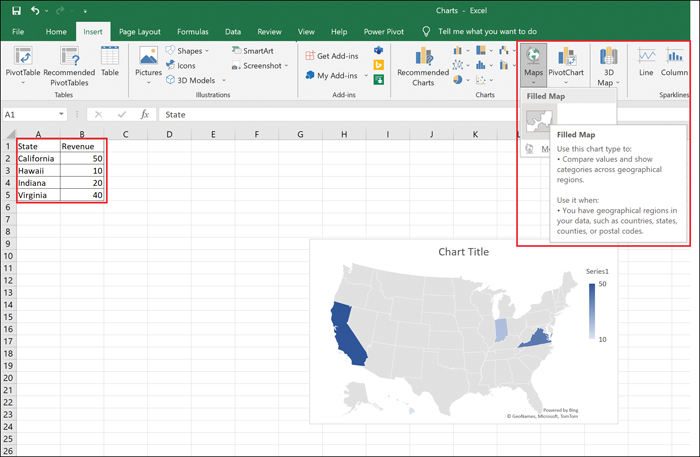700x457 pixels.
Task: Open the People Graph add-in icon
Action: click(x=379, y=80)
